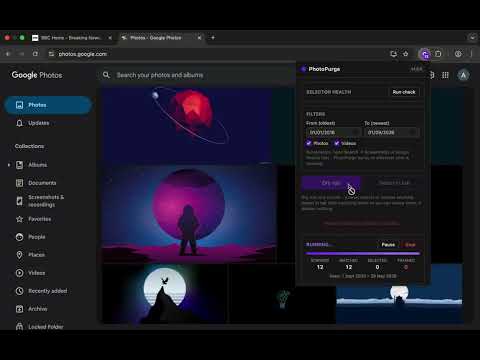
Task: Click the SELECTOR HEALTH label
Action: (x=329, y=92)
